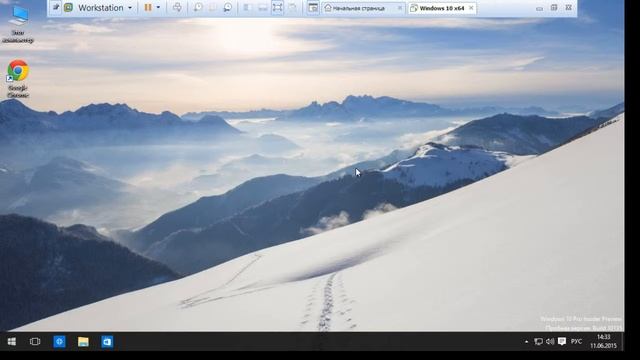Screen dimensions: 640x360
Task: Open the Action Center notifications icon
Action: [x=562, y=342]
